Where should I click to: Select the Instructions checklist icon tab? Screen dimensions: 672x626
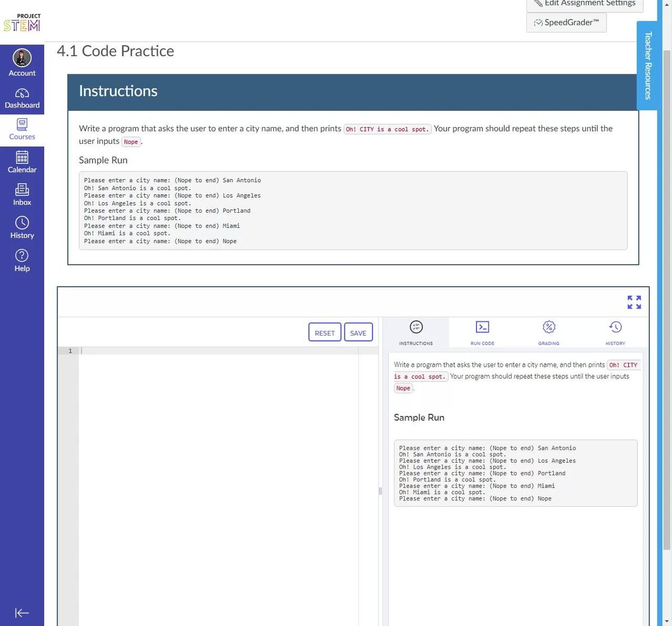[x=416, y=333]
